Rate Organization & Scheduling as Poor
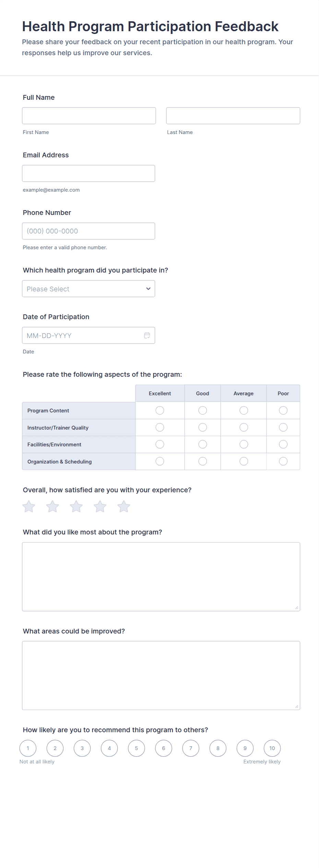Image resolution: width=319 pixels, height=868 pixels. point(283,461)
